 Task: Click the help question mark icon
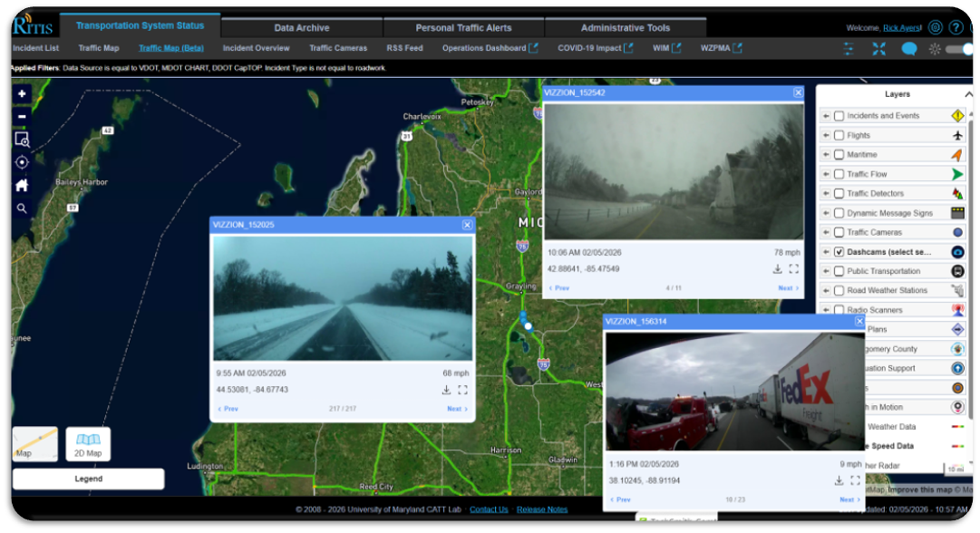[x=956, y=27]
